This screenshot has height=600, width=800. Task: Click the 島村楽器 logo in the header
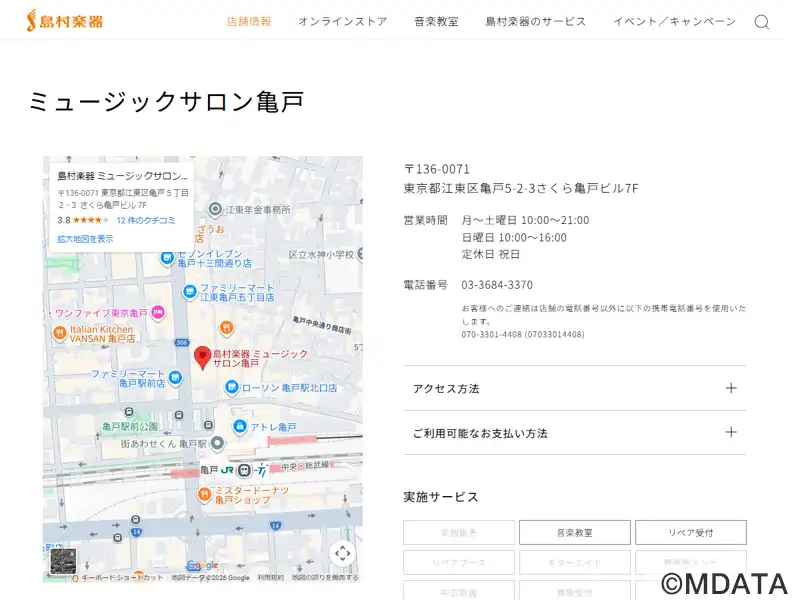(x=65, y=21)
